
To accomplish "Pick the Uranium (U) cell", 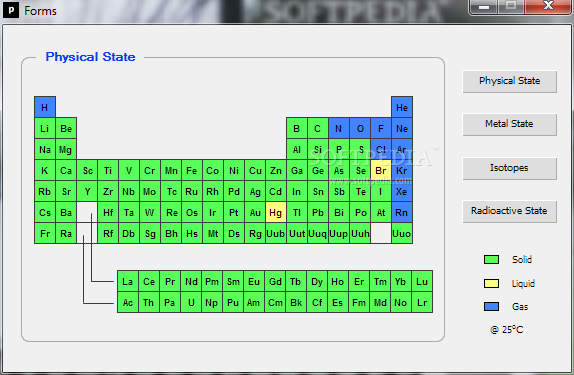I will click(191, 302).
